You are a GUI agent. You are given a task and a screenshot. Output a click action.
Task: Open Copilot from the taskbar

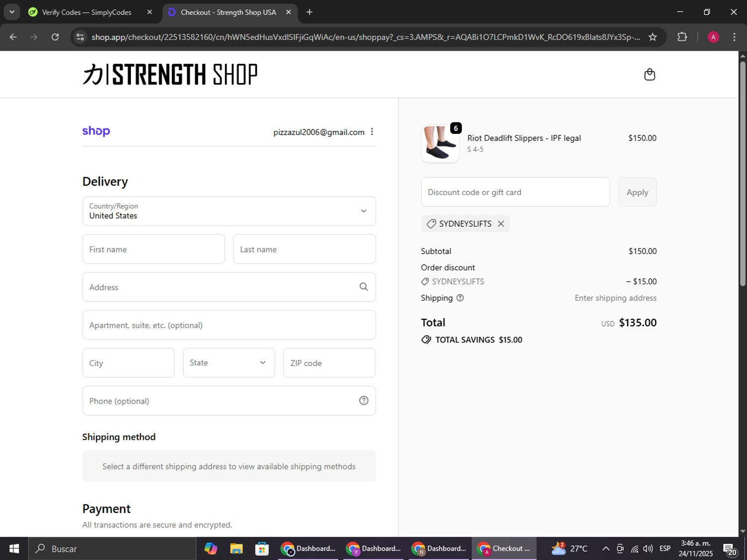pyautogui.click(x=211, y=549)
